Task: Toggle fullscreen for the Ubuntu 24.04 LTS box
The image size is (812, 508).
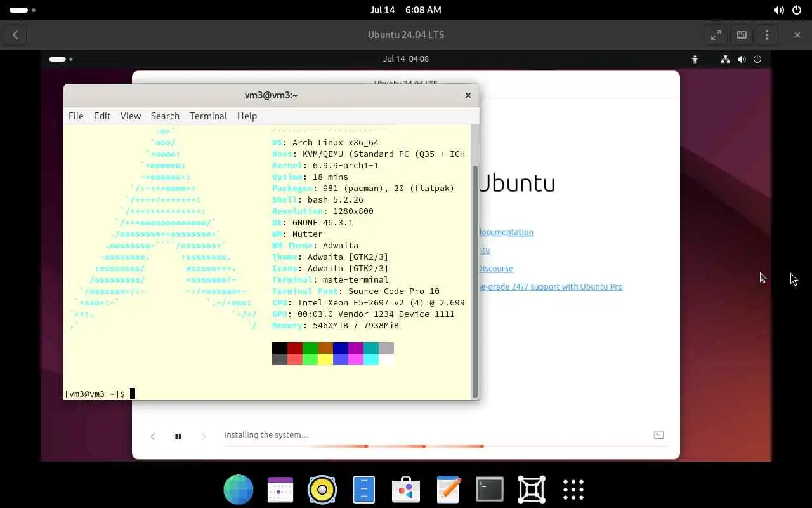Action: [x=716, y=35]
